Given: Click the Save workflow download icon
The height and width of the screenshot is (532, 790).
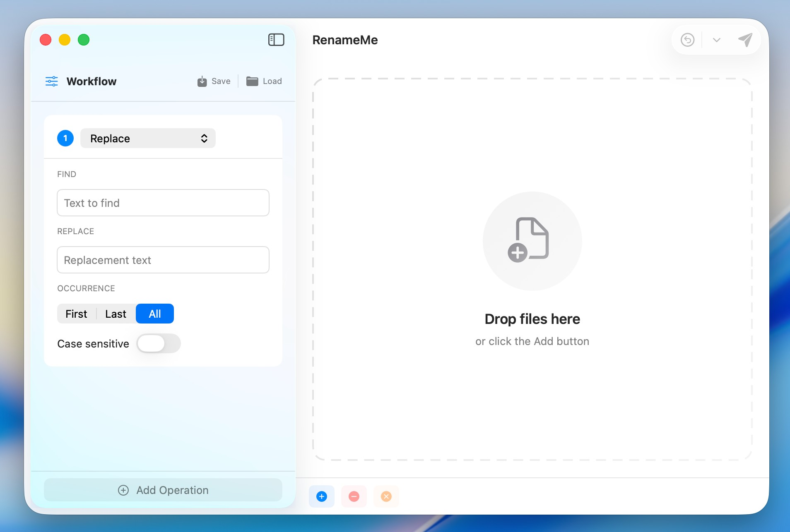Looking at the screenshot, I should tap(202, 81).
